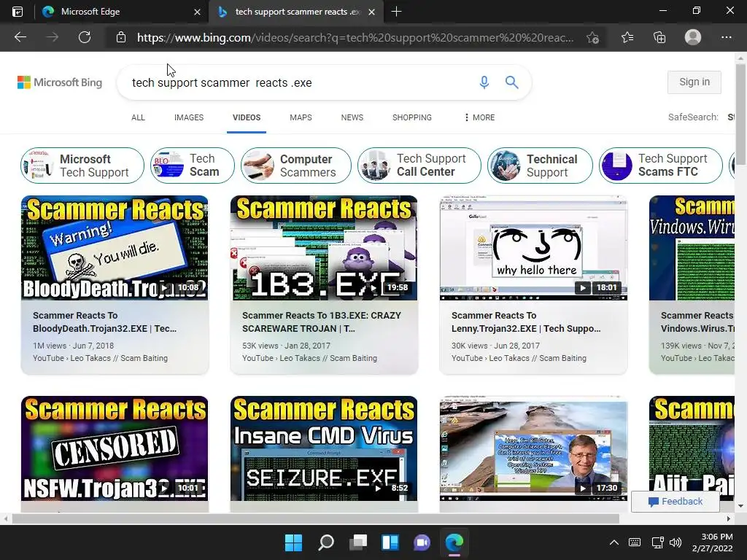This screenshot has height=560, width=747.
Task: Open tab actions menu icon
Action: tap(18, 12)
